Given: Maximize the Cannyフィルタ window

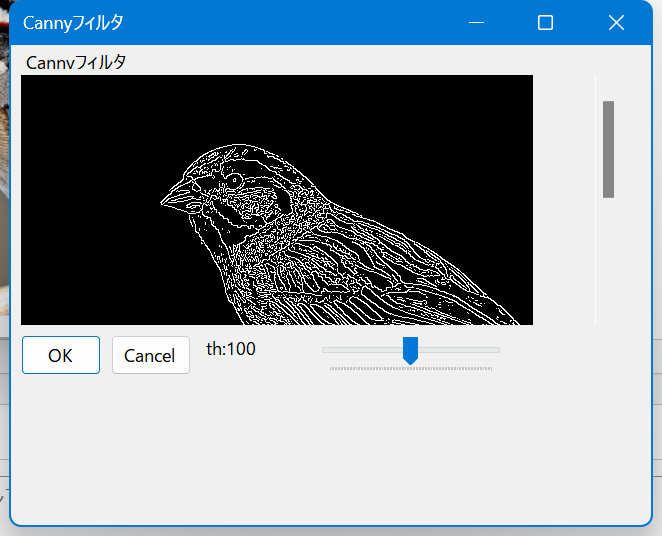Looking at the screenshot, I should click(545, 23).
